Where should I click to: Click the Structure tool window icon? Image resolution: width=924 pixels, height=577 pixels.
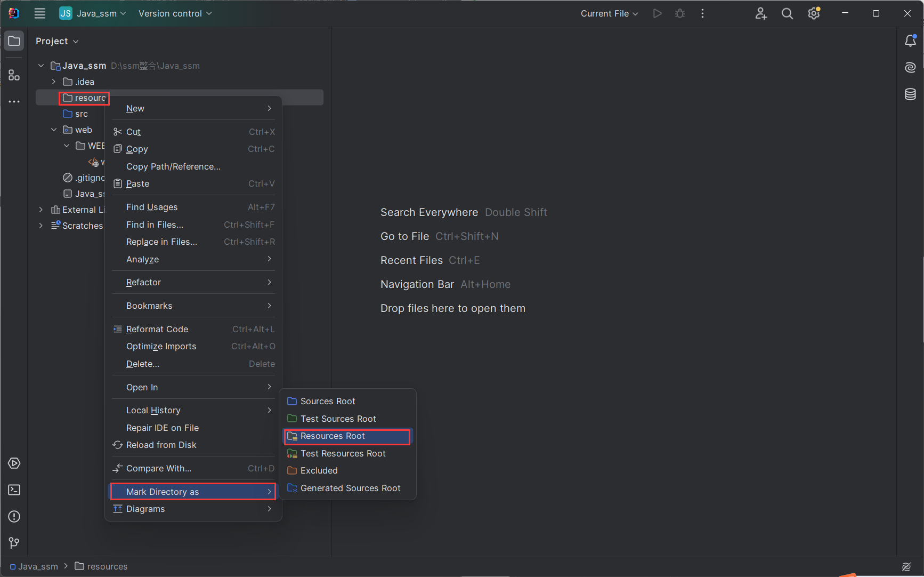point(14,75)
